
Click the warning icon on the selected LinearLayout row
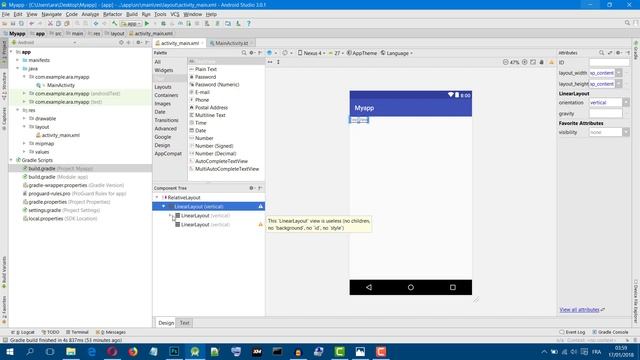260,207
